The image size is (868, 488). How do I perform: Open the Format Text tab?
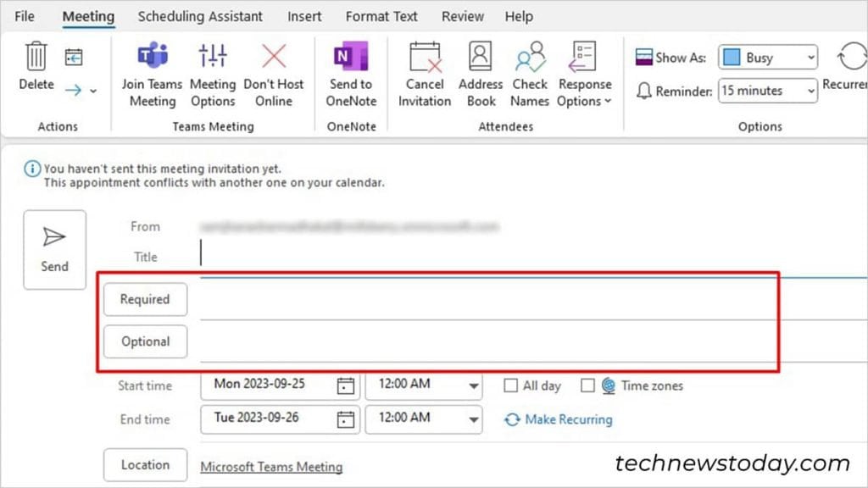pyautogui.click(x=381, y=15)
